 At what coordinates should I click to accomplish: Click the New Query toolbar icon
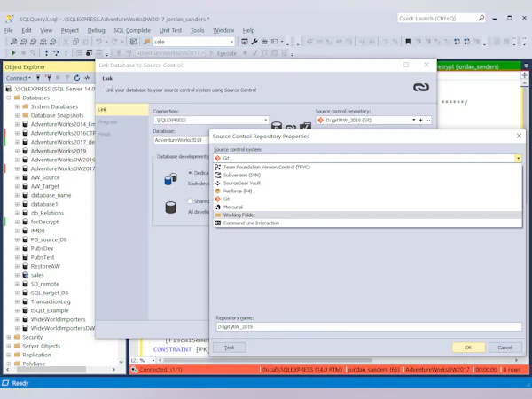[13, 42]
